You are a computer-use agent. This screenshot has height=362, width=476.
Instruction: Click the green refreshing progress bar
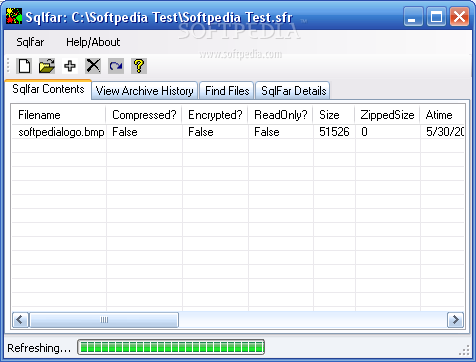pyautogui.click(x=171, y=347)
